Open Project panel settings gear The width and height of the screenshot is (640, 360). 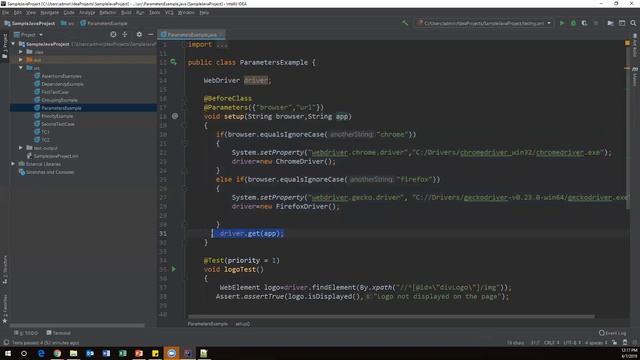[139, 35]
